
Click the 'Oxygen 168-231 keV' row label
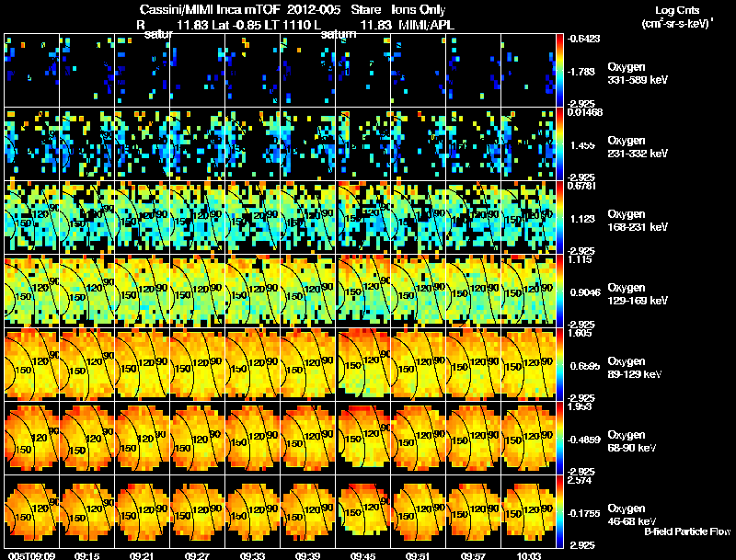pyautogui.click(x=638, y=221)
